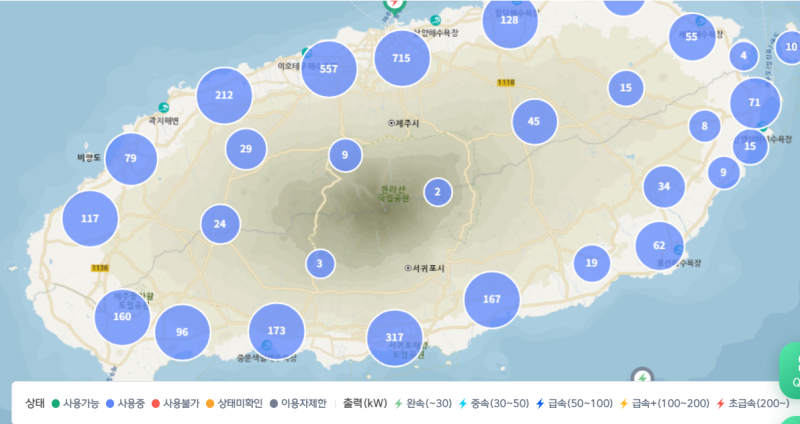Click the 중속(30~50) light-blue lightning icon
This screenshot has height=424, width=800.
pos(463,404)
